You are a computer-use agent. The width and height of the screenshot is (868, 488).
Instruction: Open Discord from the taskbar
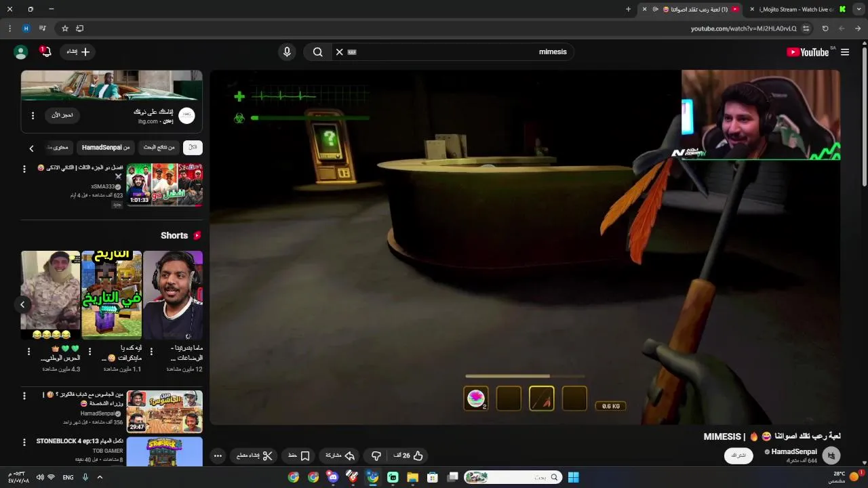(333, 477)
